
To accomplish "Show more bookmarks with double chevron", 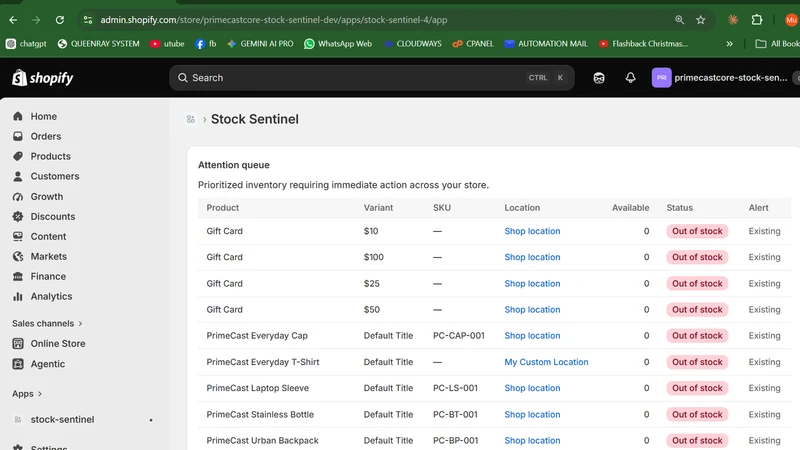I will (730, 44).
